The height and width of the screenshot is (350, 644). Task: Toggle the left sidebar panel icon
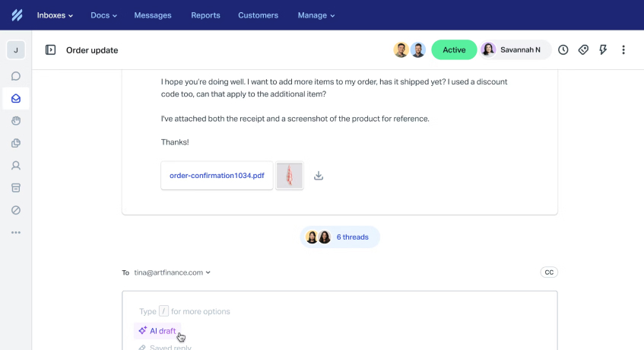[x=50, y=50]
